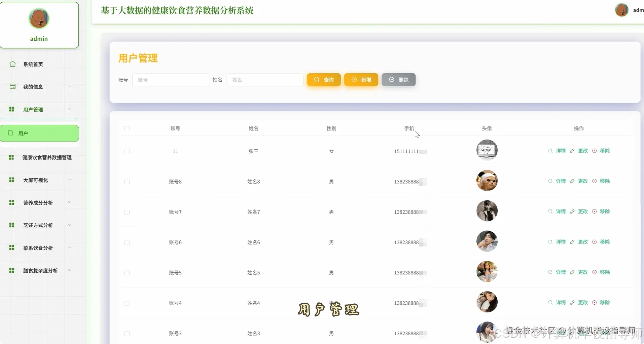Click the name cell 姓名3
Image resolution: width=644 pixels, height=344 pixels.
253,334
